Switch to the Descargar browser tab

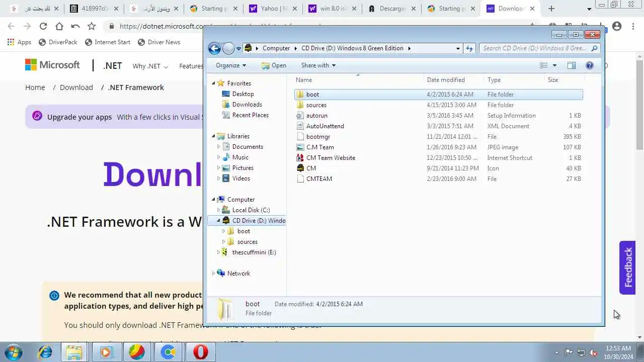tap(392, 9)
